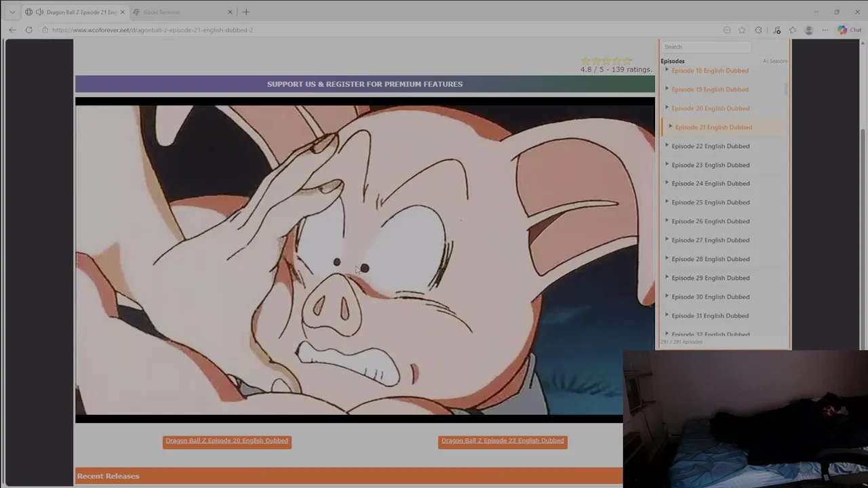Open the All Seasons dropdown
This screenshot has height=488, width=868.
[x=774, y=61]
